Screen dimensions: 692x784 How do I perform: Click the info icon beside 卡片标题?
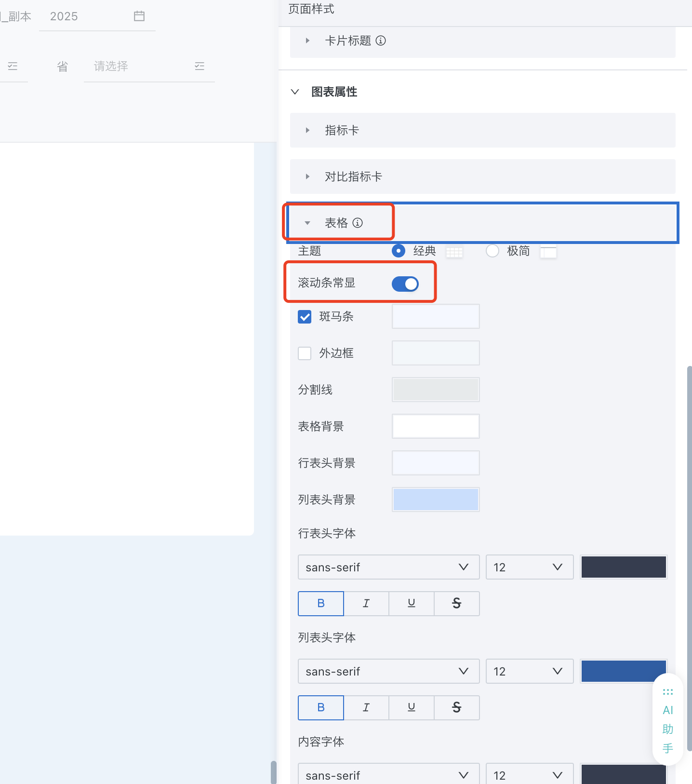[x=381, y=41]
